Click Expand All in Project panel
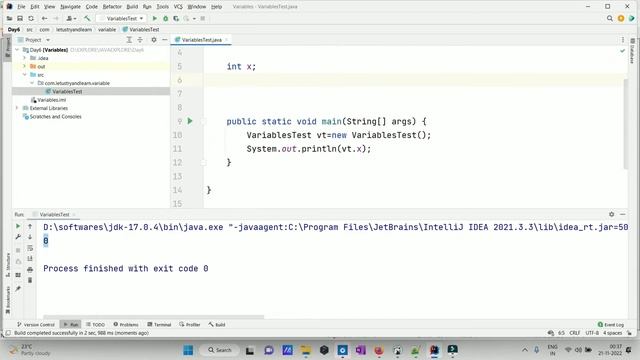 click(129, 40)
